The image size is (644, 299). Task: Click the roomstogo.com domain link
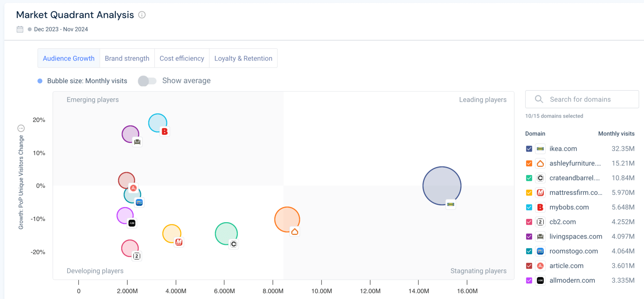[x=574, y=251]
